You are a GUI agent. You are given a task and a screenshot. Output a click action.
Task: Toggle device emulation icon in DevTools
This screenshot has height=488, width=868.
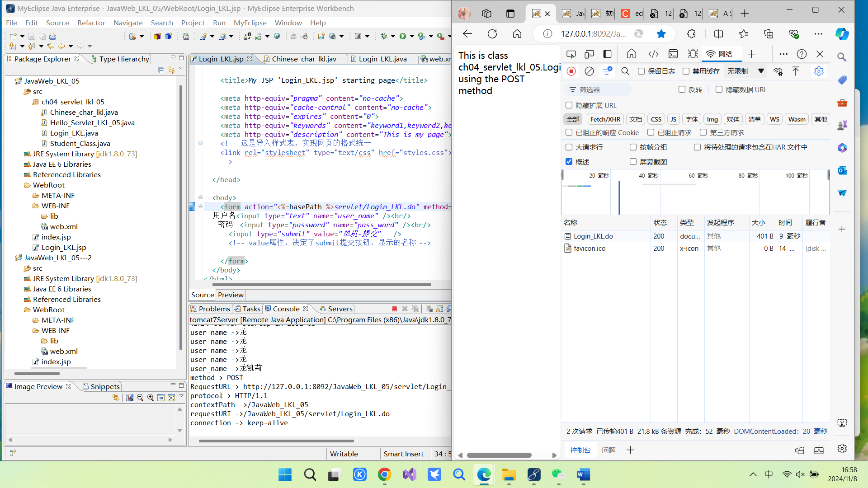coord(589,54)
